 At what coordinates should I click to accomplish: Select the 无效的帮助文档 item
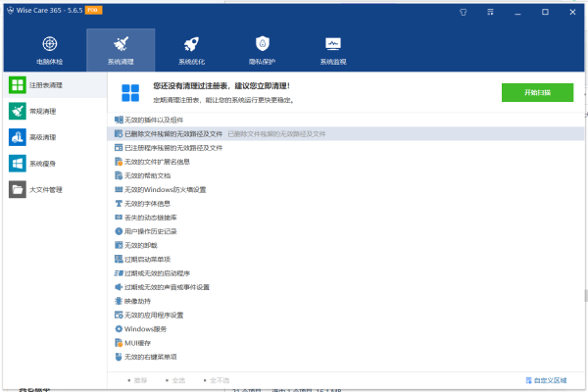click(142, 175)
